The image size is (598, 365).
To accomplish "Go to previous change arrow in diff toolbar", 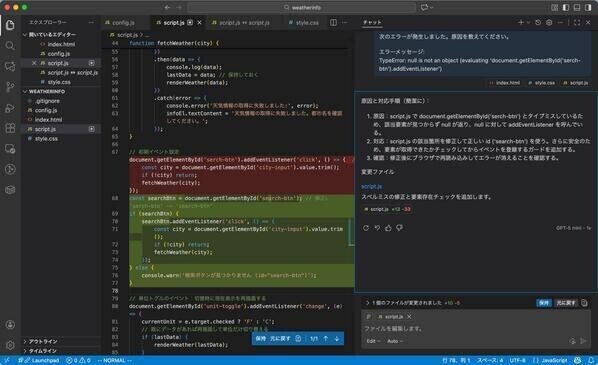I will [x=326, y=338].
